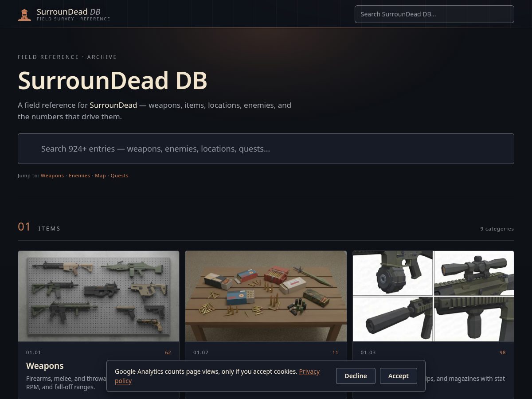Accept analytics cookies
This screenshot has width=532, height=399.
(398, 376)
